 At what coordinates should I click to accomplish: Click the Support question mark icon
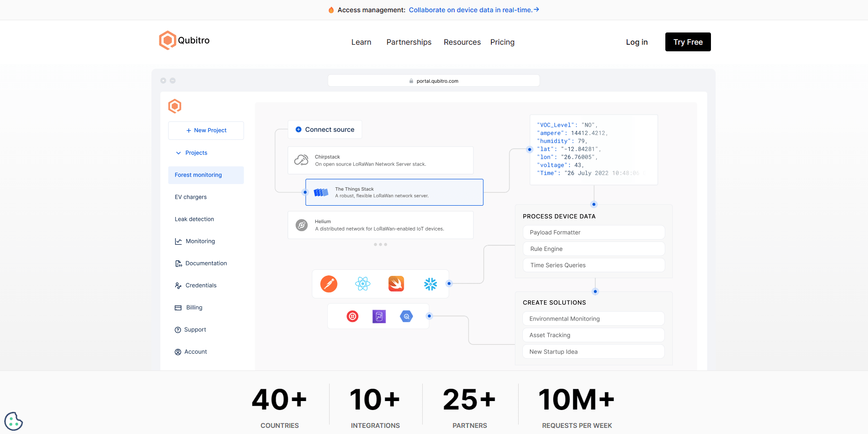point(178,330)
